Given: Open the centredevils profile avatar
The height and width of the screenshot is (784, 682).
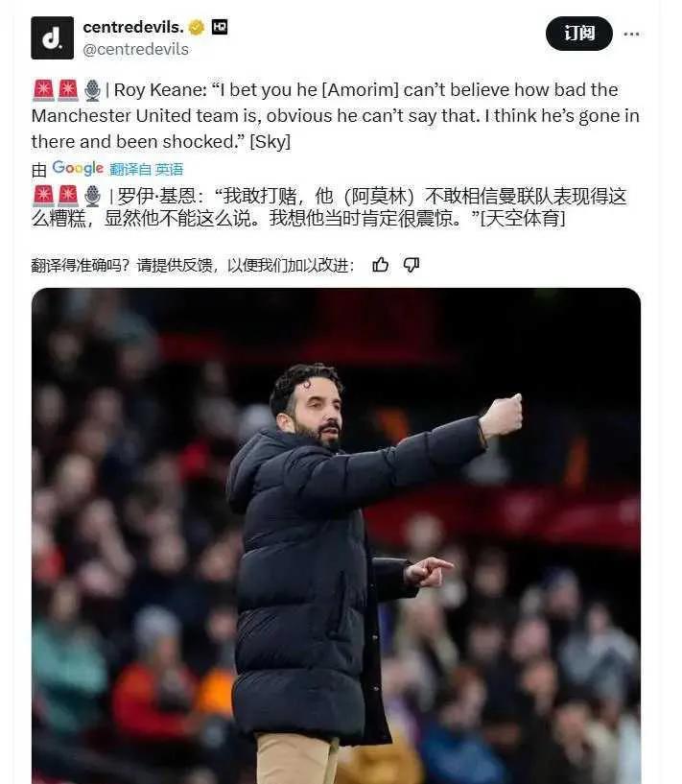Looking at the screenshot, I should point(52,38).
